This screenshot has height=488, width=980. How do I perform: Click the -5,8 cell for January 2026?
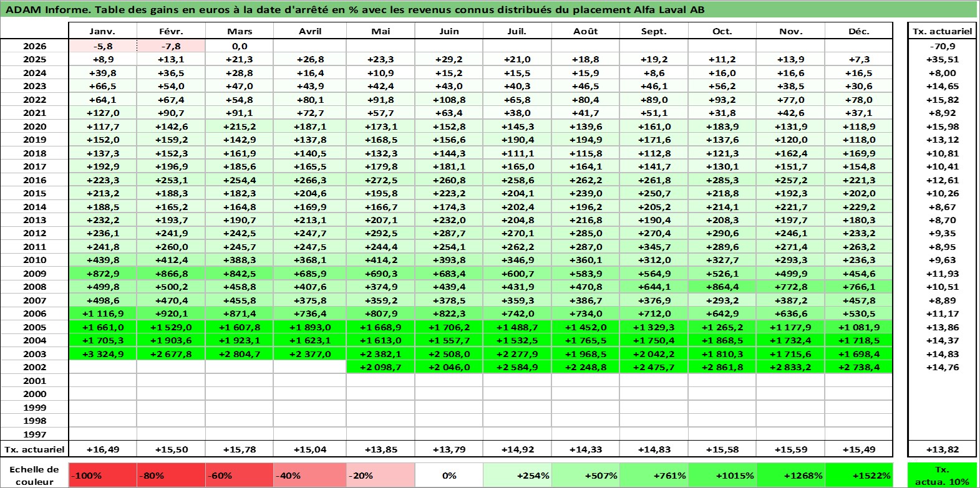pyautogui.click(x=102, y=46)
